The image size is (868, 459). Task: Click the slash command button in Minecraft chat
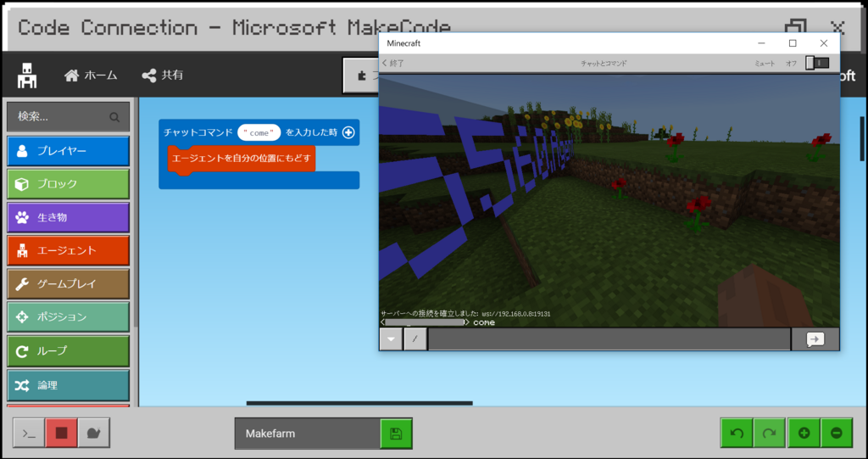(x=415, y=339)
